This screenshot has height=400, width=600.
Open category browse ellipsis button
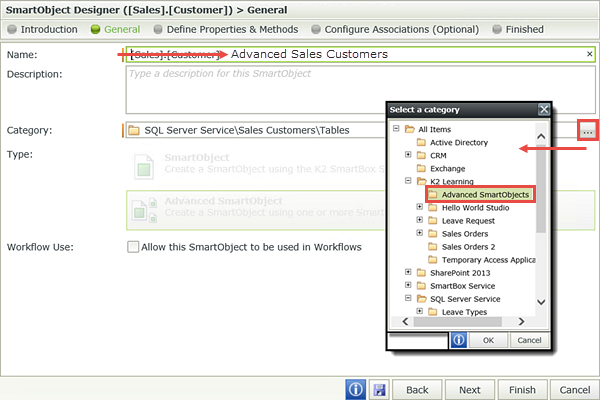587,131
